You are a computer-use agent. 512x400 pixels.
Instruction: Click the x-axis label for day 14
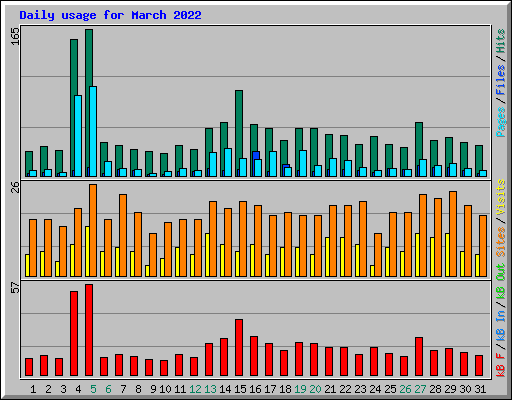point(225,389)
